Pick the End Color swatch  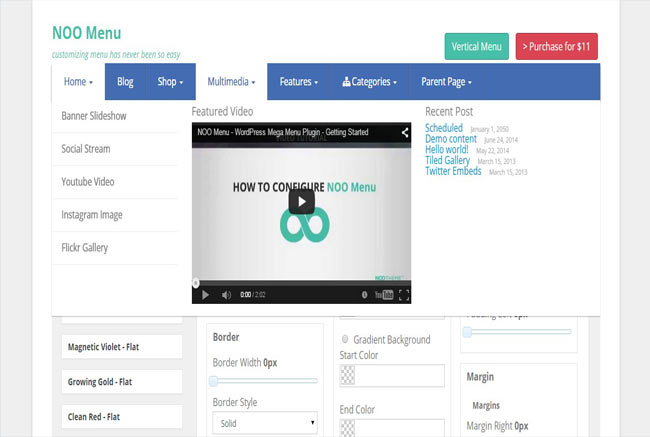pyautogui.click(x=347, y=428)
